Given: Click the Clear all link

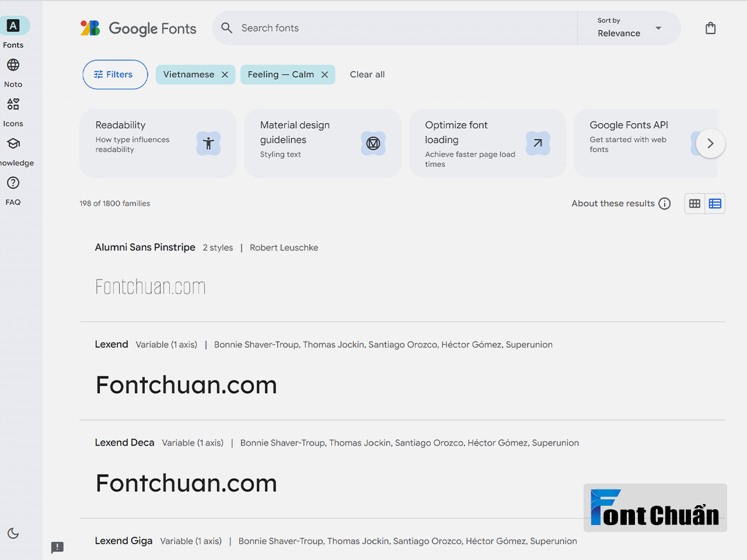Looking at the screenshot, I should pos(367,75).
